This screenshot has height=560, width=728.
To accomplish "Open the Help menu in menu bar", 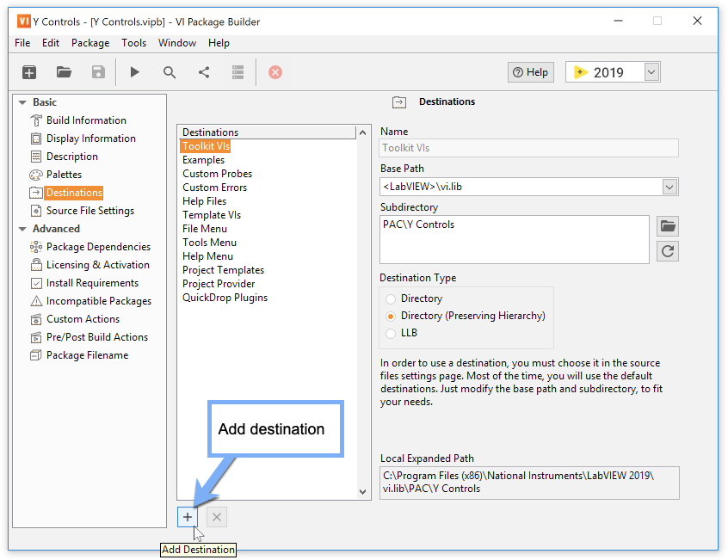I will click(219, 43).
